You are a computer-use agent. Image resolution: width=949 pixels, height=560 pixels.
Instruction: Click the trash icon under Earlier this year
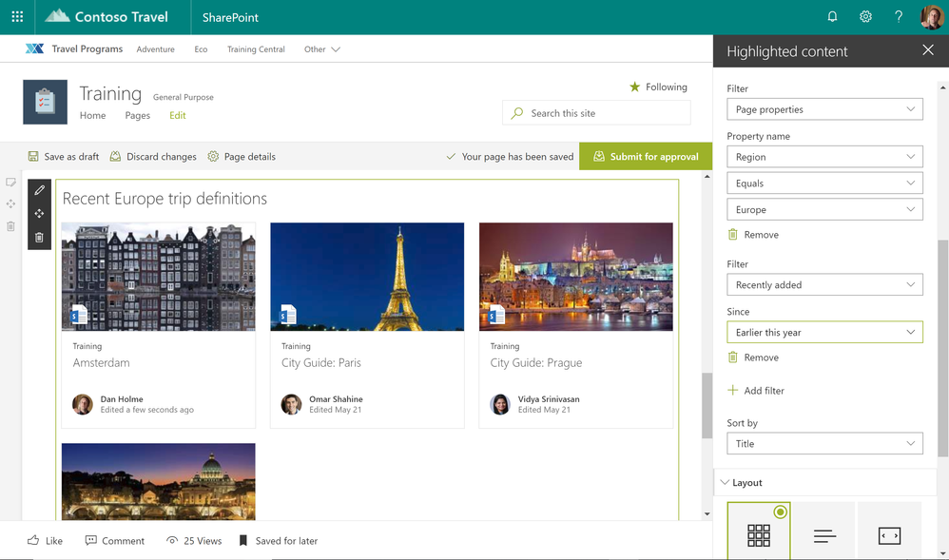tap(732, 357)
